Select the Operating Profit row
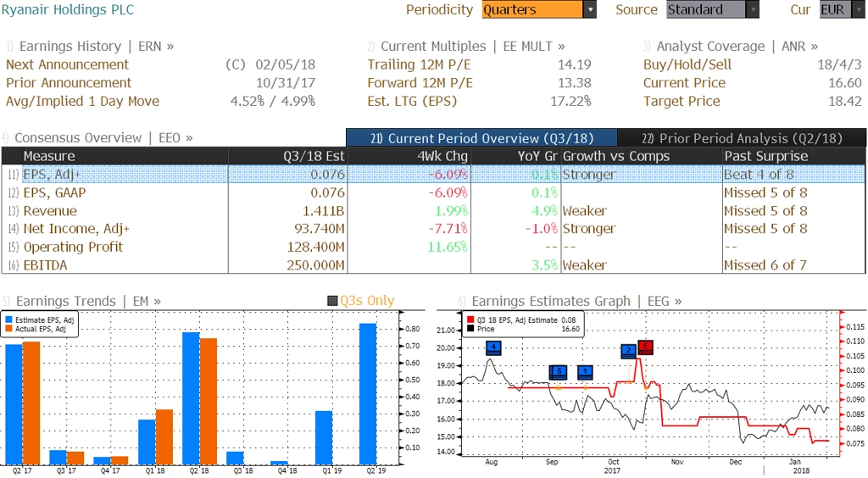The width and height of the screenshot is (868, 478). pos(433,247)
